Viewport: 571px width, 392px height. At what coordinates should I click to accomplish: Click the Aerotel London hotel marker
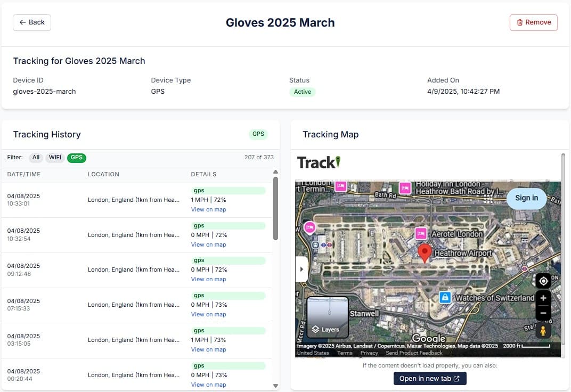coord(421,233)
